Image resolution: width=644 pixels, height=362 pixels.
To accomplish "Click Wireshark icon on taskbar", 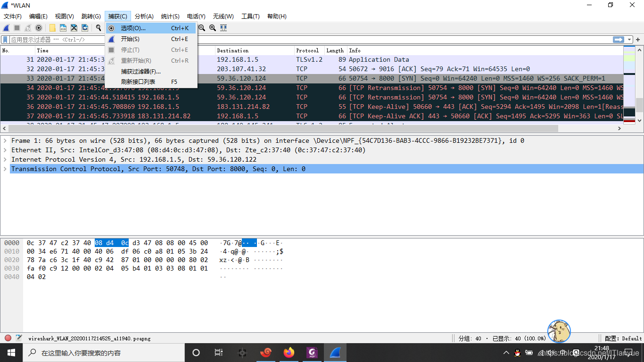I will [x=335, y=353].
